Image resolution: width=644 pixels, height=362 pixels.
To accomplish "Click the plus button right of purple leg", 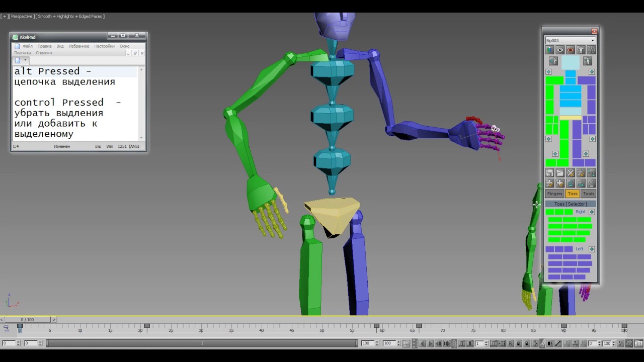I will click(x=586, y=153).
